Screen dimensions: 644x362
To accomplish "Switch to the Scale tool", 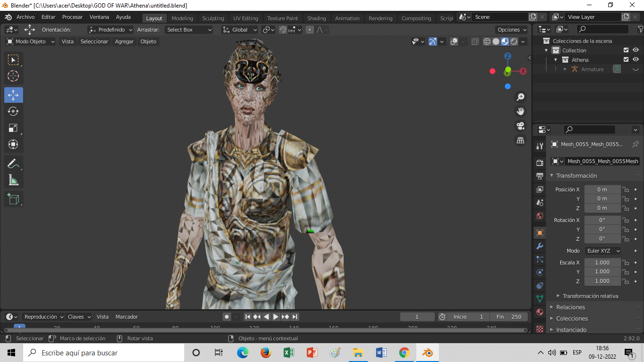I will pos(13,128).
